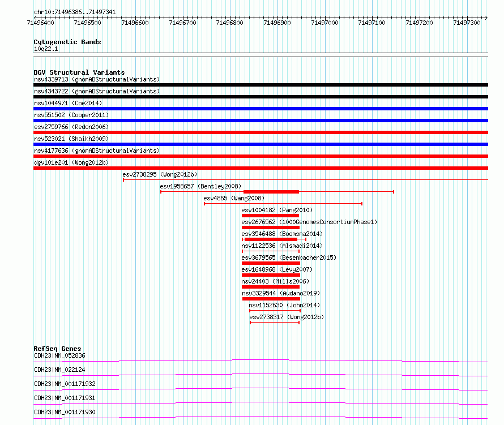Click ruler position 71497100

click(371, 23)
